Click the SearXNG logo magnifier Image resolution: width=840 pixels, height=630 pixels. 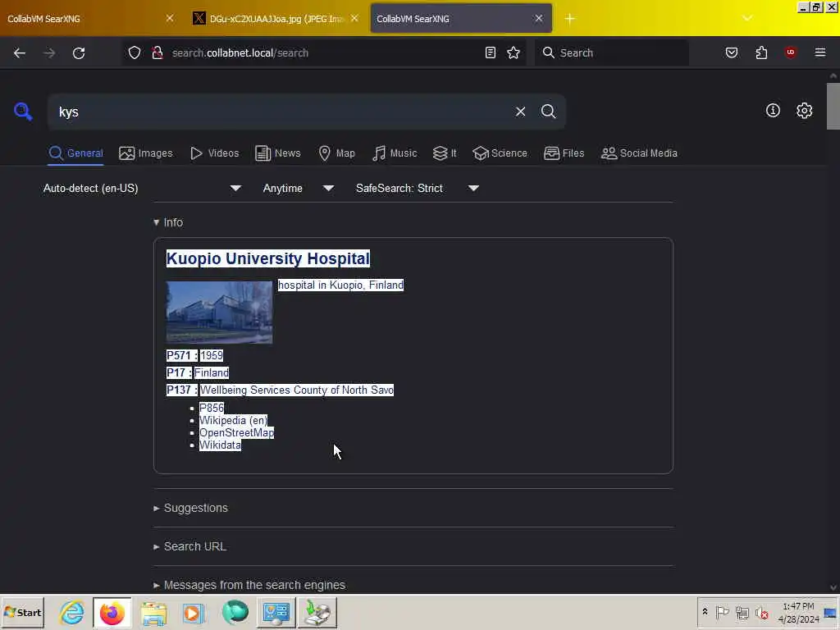pos(23,112)
